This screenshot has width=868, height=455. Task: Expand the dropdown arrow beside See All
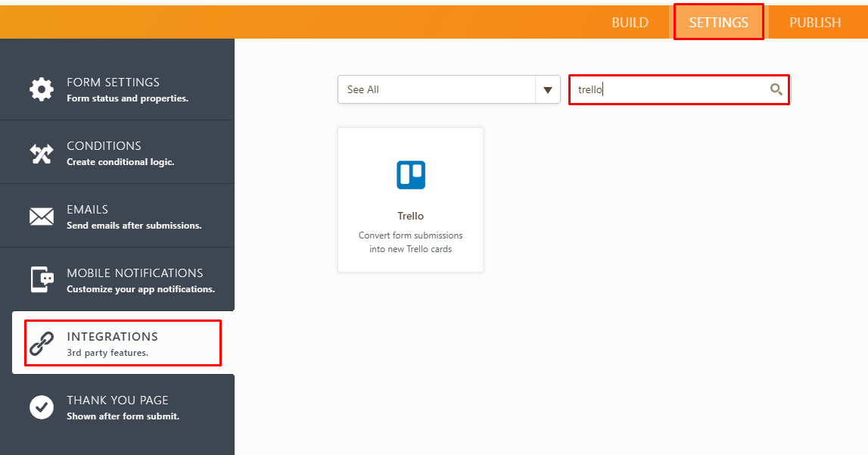click(x=548, y=90)
